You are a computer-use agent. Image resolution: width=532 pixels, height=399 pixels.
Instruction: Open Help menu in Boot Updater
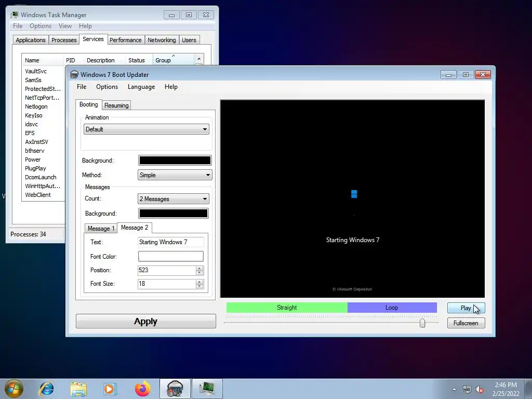pos(171,87)
